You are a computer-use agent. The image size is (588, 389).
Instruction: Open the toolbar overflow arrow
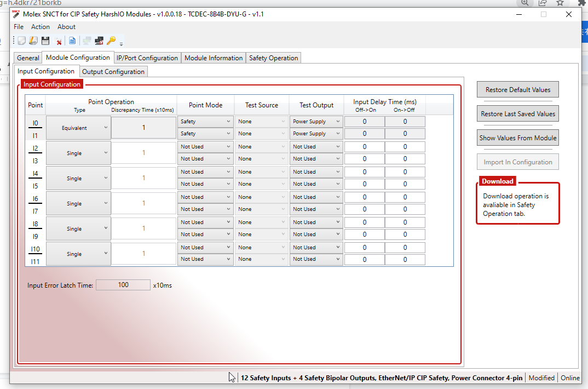[x=121, y=44]
